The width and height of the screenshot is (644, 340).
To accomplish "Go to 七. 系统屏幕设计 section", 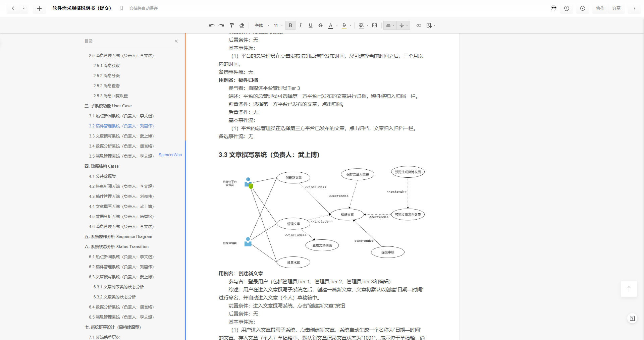I will pyautogui.click(x=113, y=327).
